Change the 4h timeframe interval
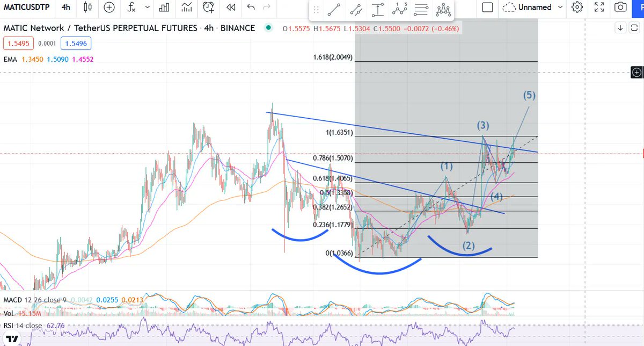 [x=65, y=8]
